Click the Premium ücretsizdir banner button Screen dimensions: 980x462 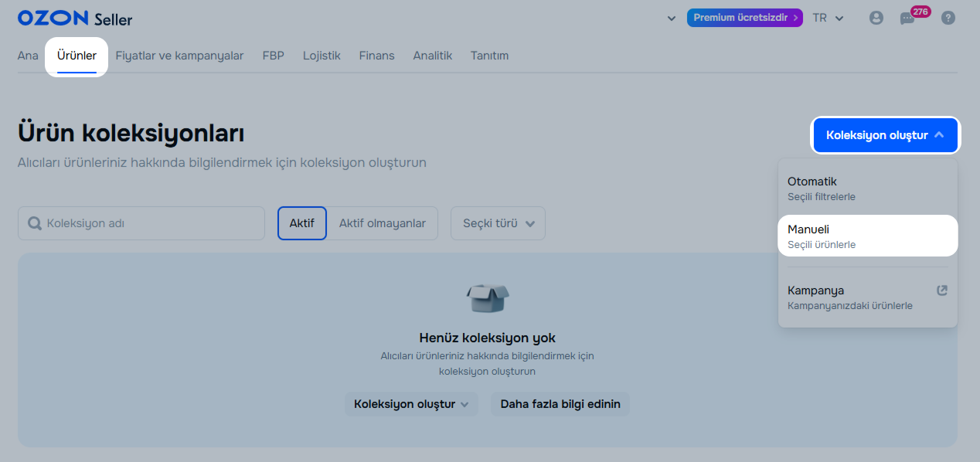745,18
